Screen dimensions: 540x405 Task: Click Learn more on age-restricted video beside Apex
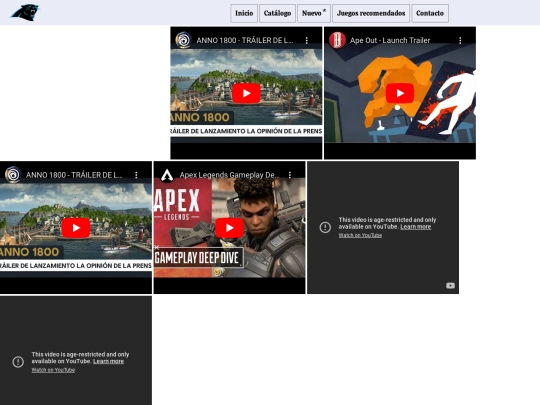tap(415, 227)
